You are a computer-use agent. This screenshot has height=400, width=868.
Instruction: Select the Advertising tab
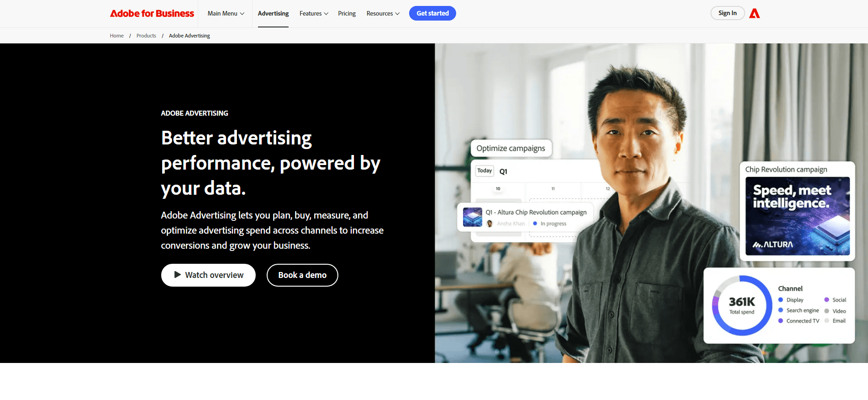pyautogui.click(x=273, y=13)
